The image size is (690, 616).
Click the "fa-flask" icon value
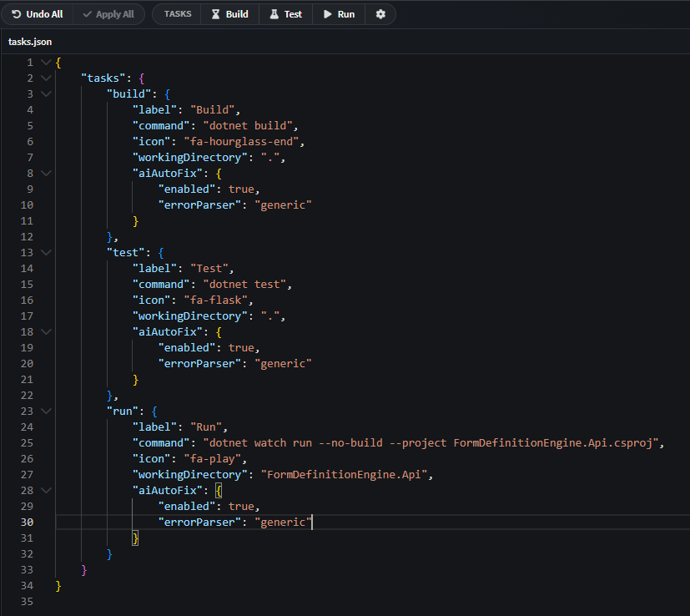[215, 300]
